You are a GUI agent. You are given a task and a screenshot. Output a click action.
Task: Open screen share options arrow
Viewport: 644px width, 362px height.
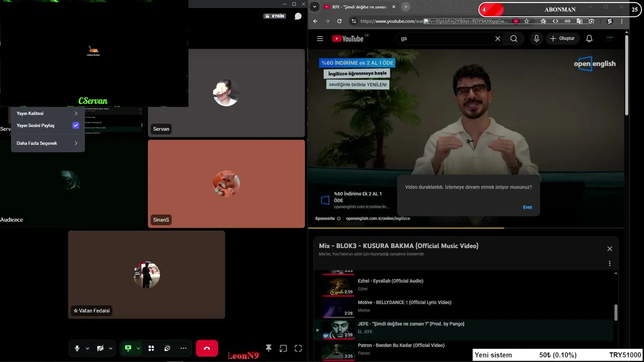click(138, 348)
